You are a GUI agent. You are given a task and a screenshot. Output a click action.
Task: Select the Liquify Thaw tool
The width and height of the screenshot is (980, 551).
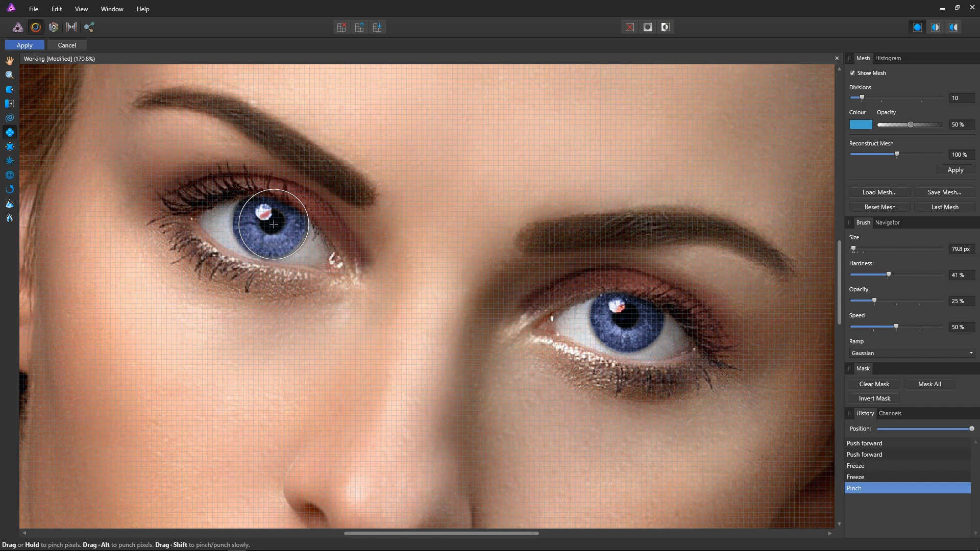point(10,218)
